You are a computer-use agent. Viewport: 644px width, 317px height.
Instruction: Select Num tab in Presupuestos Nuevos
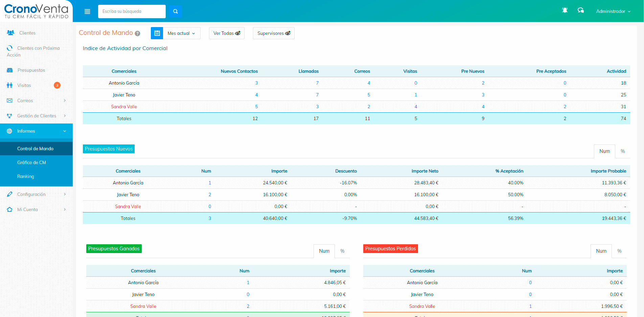tap(604, 151)
